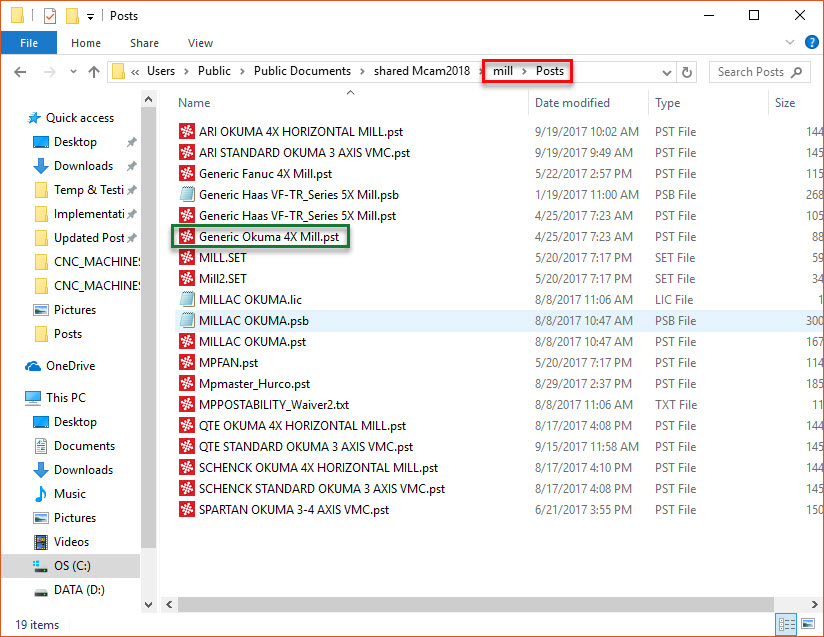Viewport: 824px width, 637px height.
Task: Open the Help question mark icon
Action: 811,43
